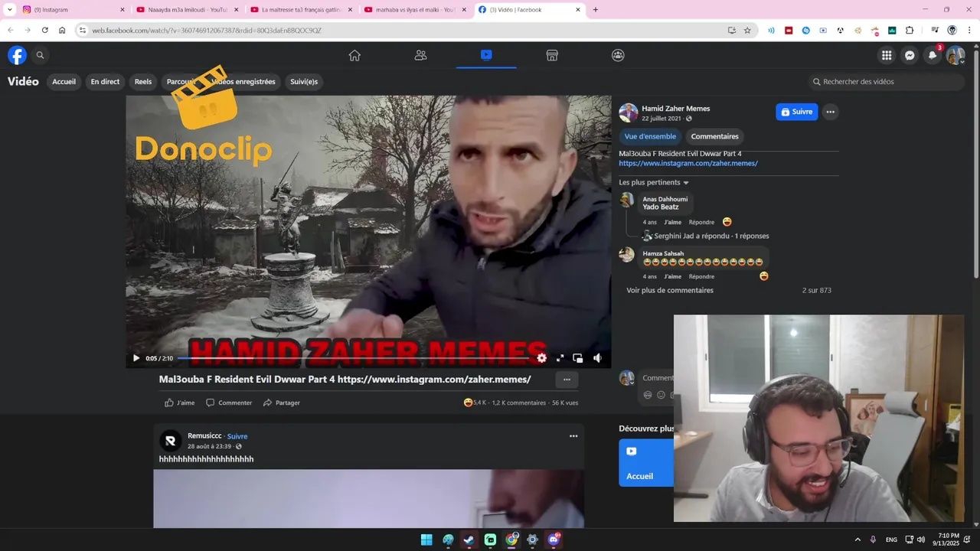Like the video with J'aime button
Image resolution: width=980 pixels, height=551 pixels.
point(180,403)
